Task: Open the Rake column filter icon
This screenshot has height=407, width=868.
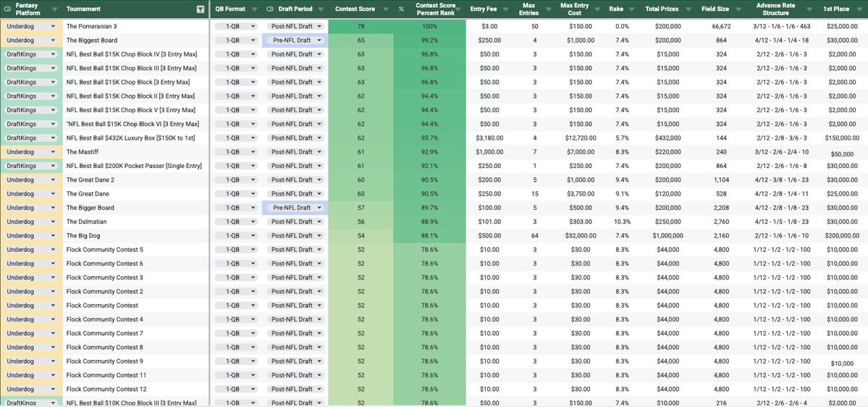Action: 631,9
